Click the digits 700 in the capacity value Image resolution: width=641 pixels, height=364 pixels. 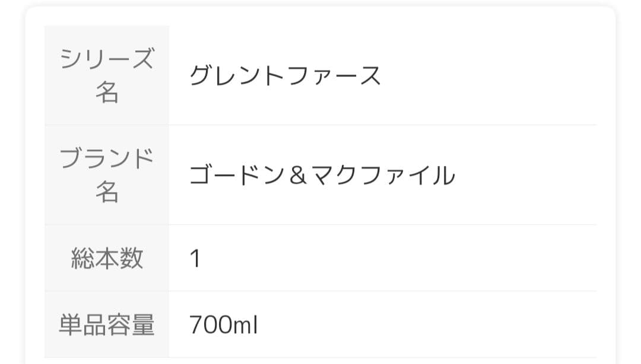(x=209, y=325)
